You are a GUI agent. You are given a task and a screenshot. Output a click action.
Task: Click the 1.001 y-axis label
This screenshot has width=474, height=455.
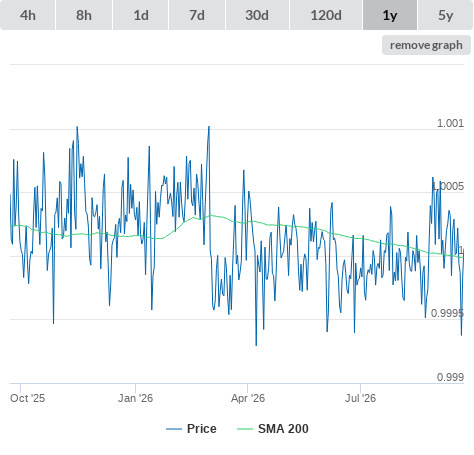(x=450, y=123)
